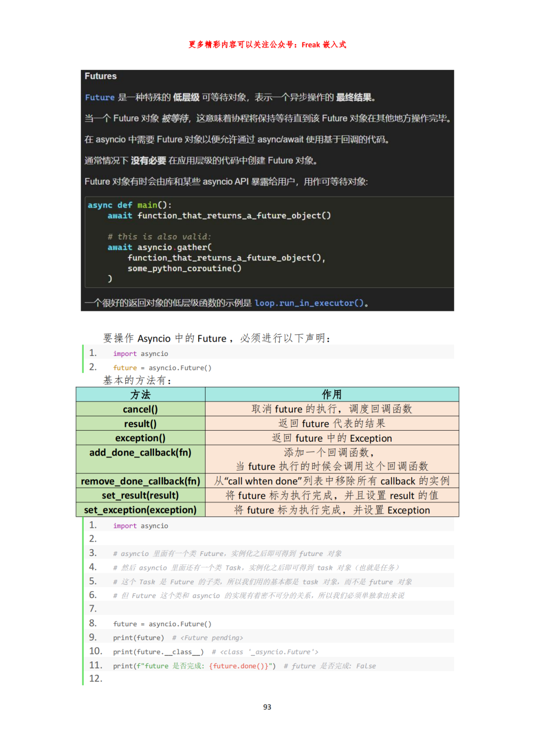Screen dimensions: 535x756
Task: Click the 'cancel()' method cell
Action: click(140, 409)
